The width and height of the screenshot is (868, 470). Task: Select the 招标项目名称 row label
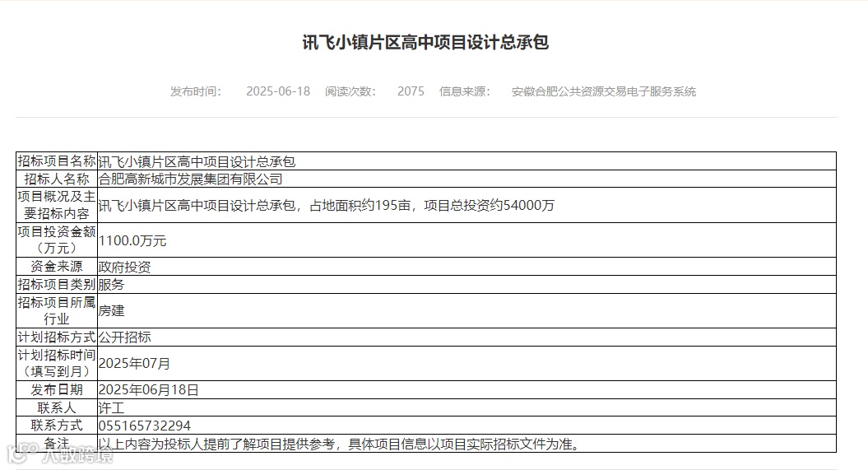pyautogui.click(x=57, y=161)
